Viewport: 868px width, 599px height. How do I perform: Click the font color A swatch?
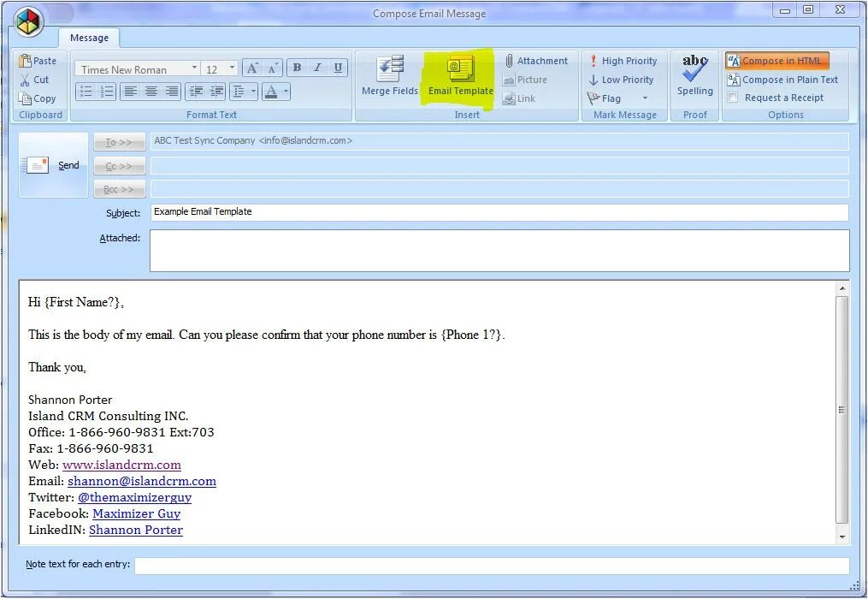pos(271,92)
